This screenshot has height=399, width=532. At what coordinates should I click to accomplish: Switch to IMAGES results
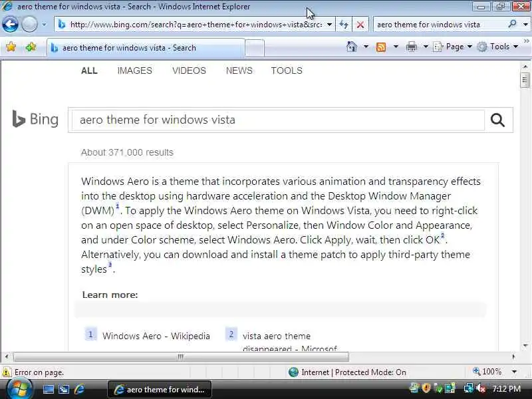pyautogui.click(x=135, y=70)
